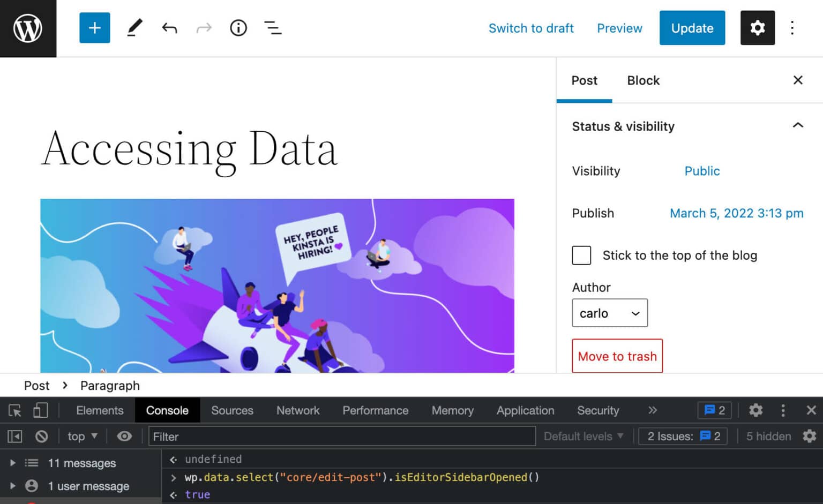Open the editor Settings gear

click(x=757, y=28)
